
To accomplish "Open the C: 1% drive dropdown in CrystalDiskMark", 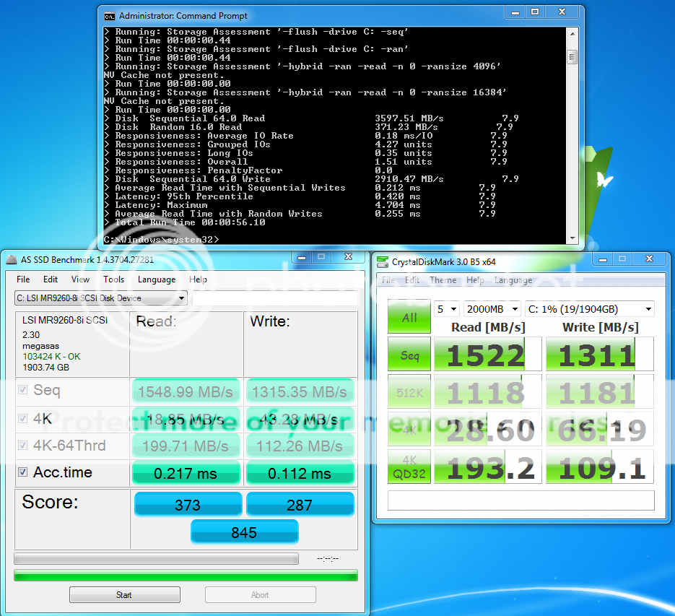I will pyautogui.click(x=589, y=309).
